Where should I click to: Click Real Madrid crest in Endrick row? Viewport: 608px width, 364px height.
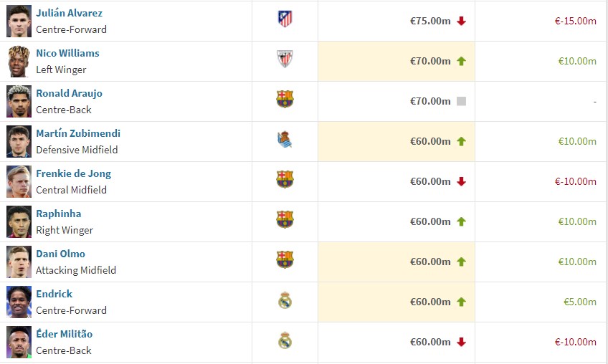pyautogui.click(x=285, y=300)
